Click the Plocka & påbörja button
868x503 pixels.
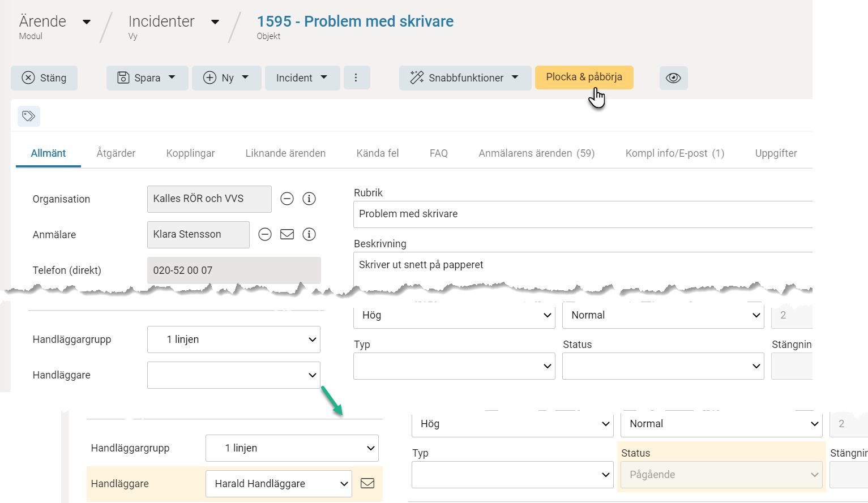click(x=584, y=78)
